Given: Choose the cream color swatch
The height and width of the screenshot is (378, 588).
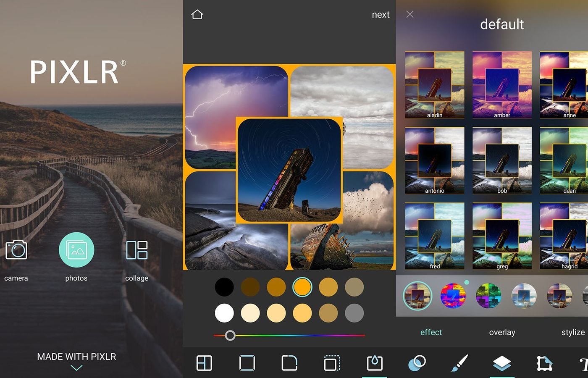Looking at the screenshot, I should 250,313.
